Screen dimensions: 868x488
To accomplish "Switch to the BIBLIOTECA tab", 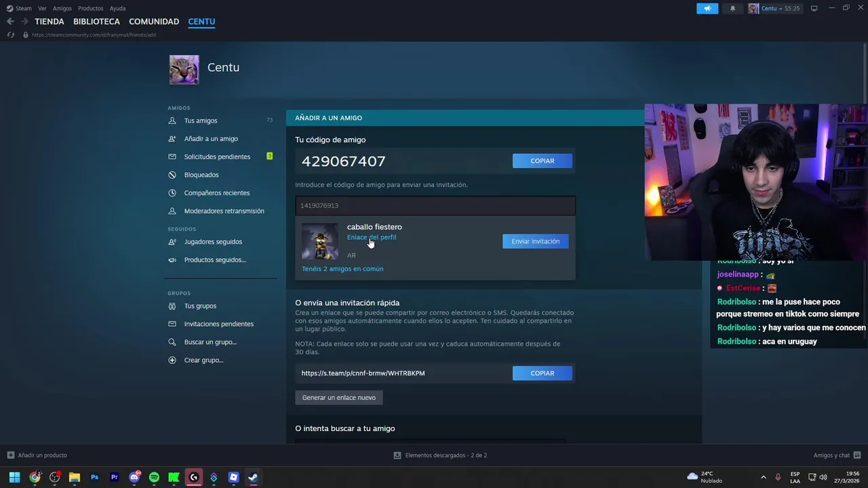I will pos(96,22).
